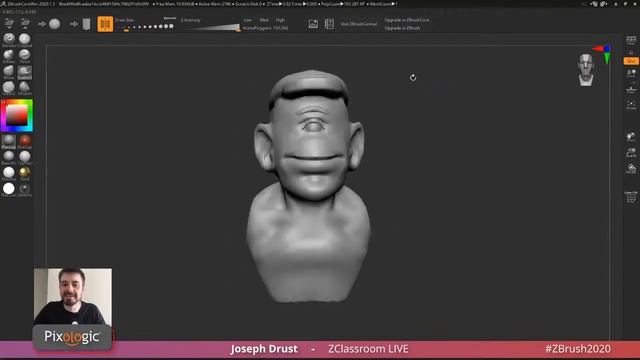This screenshot has width=640, height=360.
Task: Pick a color in the color picker square
Action: pyautogui.click(x=16, y=116)
